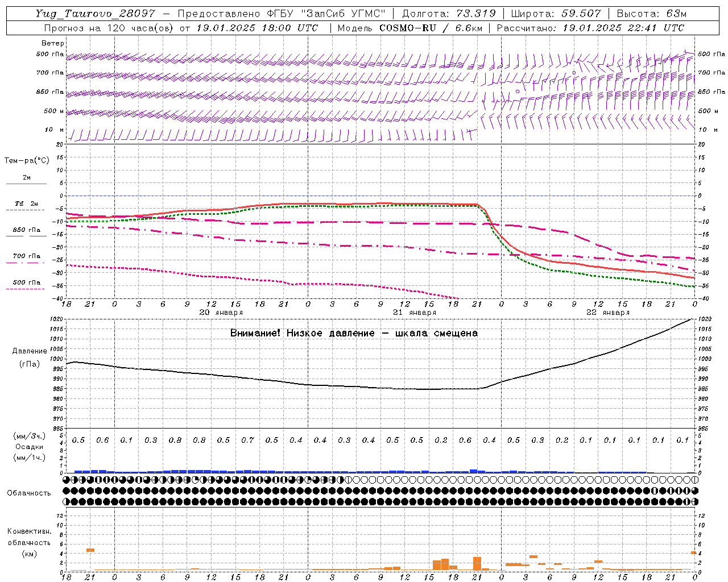Viewport: 728px width, 582px height.
Task: Click the 22 января date label
Action: click(x=608, y=313)
